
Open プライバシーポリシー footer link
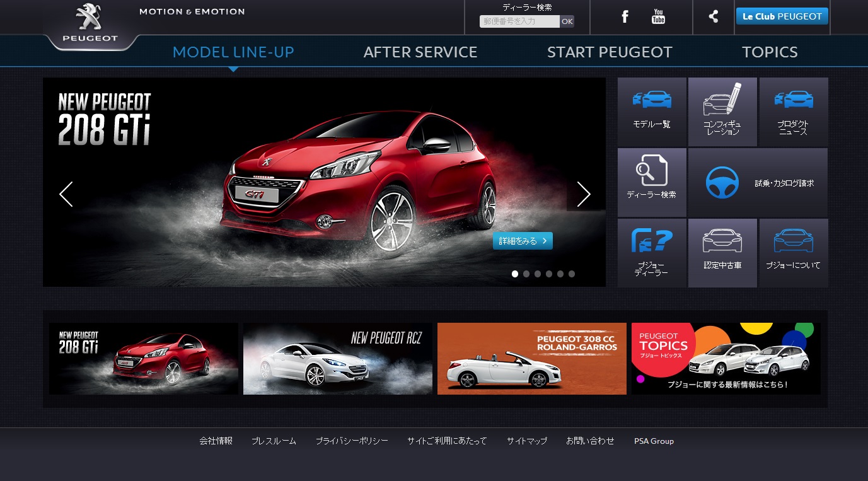click(352, 441)
